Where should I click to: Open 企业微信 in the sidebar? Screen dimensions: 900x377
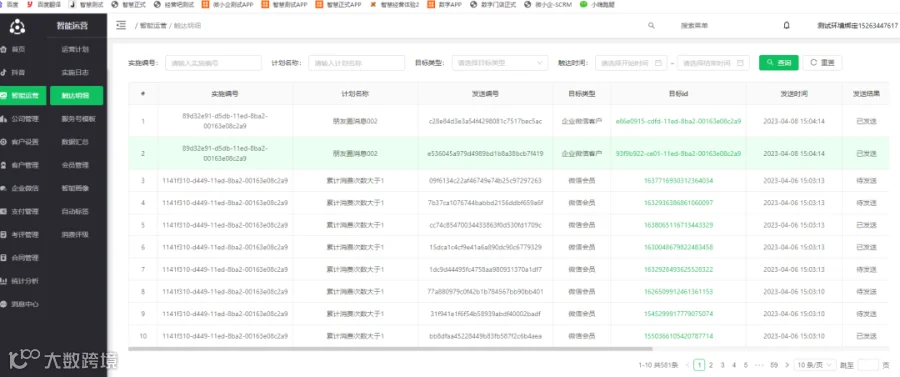[25, 188]
